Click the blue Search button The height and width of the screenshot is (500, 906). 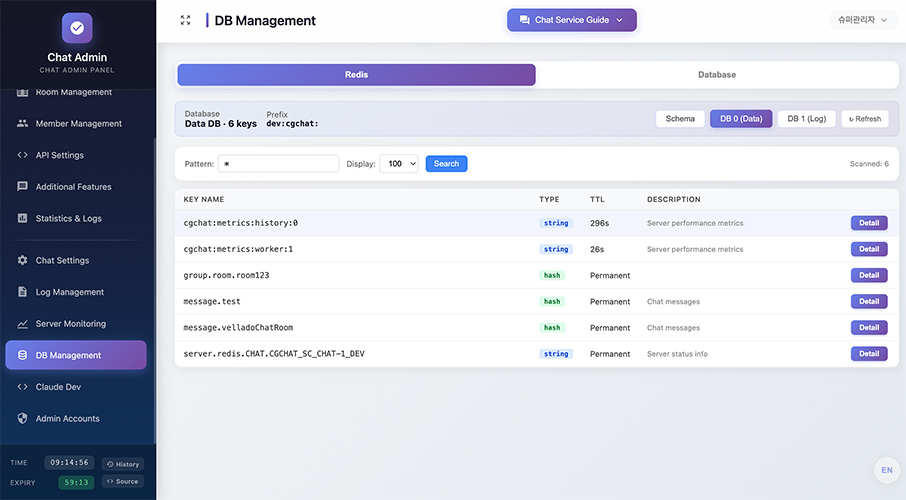tap(446, 164)
